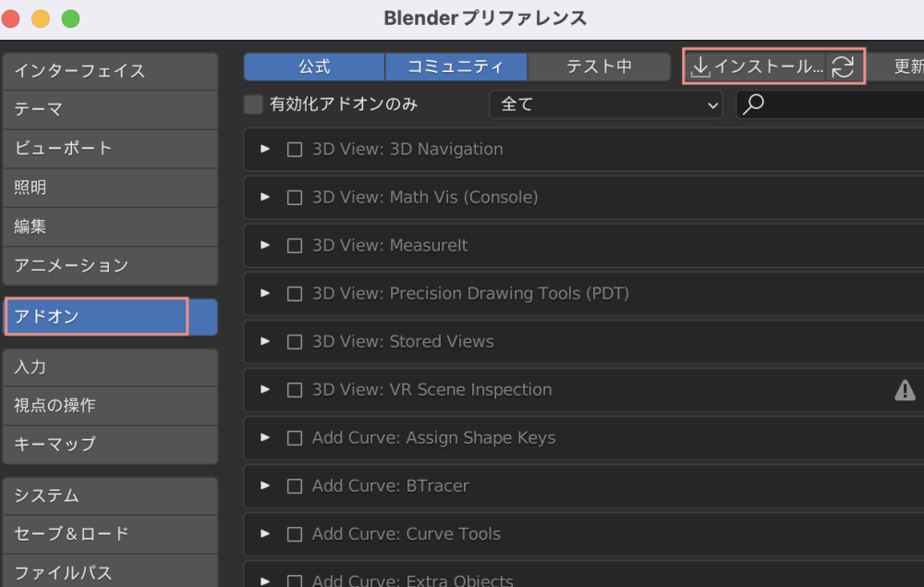This screenshot has width=924, height=587.
Task: Switch to the テスト中 tab
Action: click(599, 67)
